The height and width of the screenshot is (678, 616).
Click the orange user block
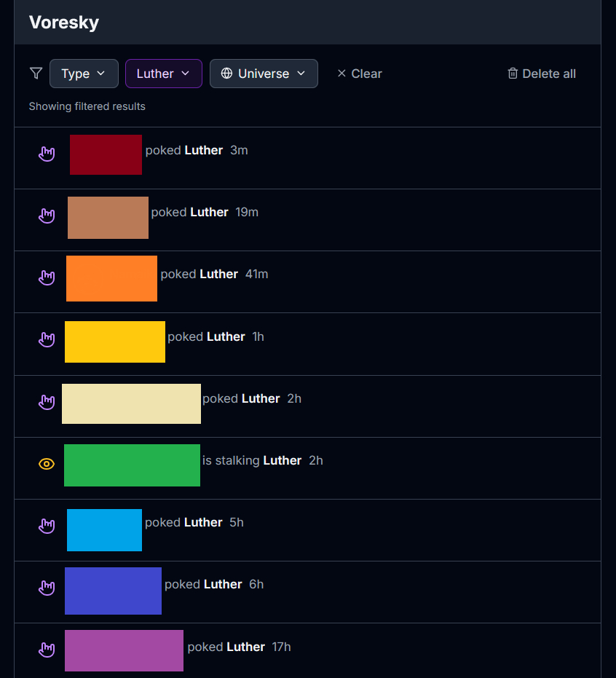point(111,278)
